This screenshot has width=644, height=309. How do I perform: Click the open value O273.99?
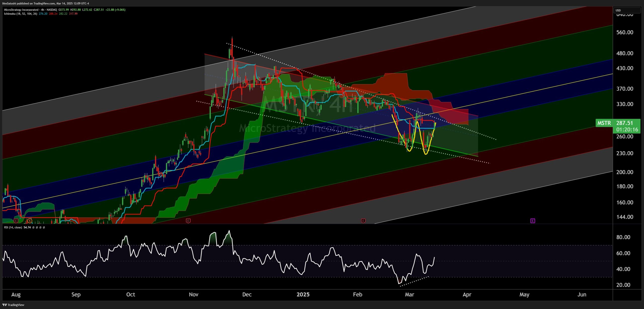click(64, 10)
